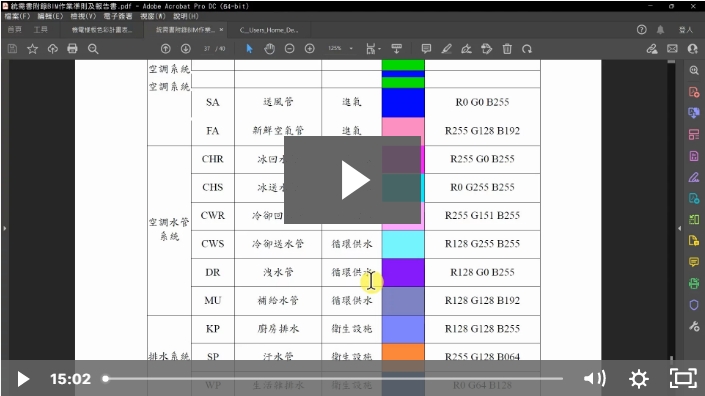Click the share with others person icon
Image resolution: width=705 pixels, height=396 pixels.
pyautogui.click(x=692, y=49)
